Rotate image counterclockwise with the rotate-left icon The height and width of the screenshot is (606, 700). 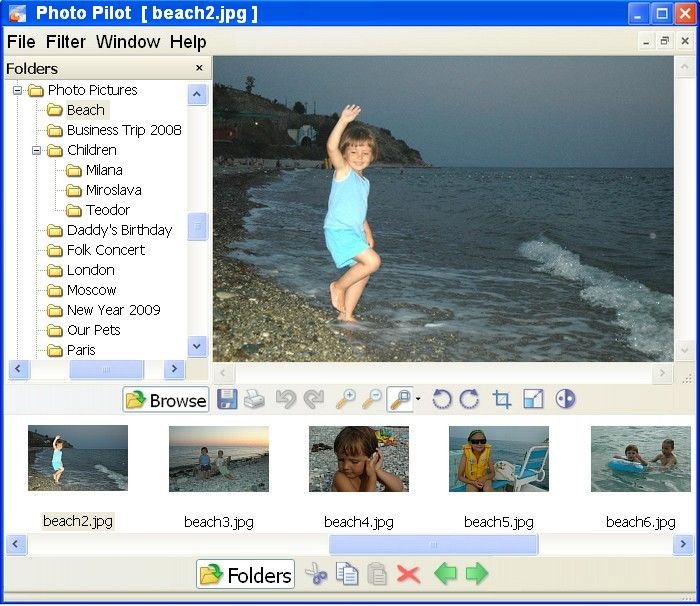tap(441, 400)
